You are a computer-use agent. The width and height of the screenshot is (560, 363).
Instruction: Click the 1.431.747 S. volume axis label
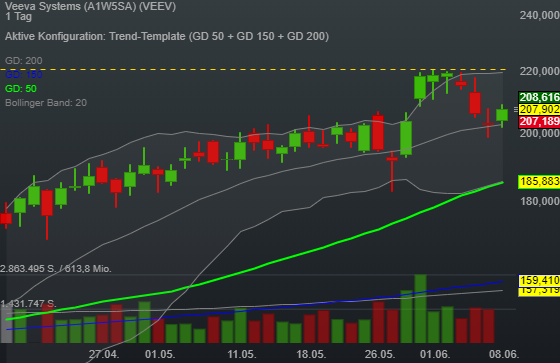28,304
